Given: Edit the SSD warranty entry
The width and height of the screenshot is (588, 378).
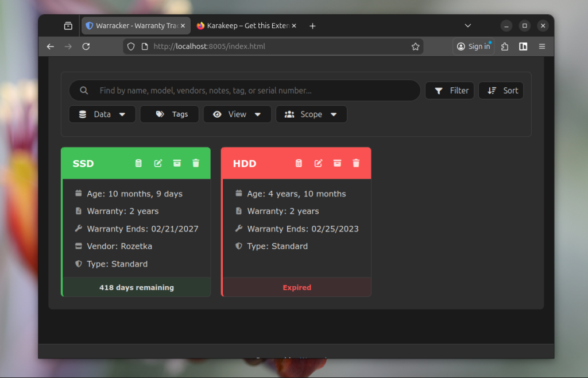Looking at the screenshot, I should coord(158,164).
